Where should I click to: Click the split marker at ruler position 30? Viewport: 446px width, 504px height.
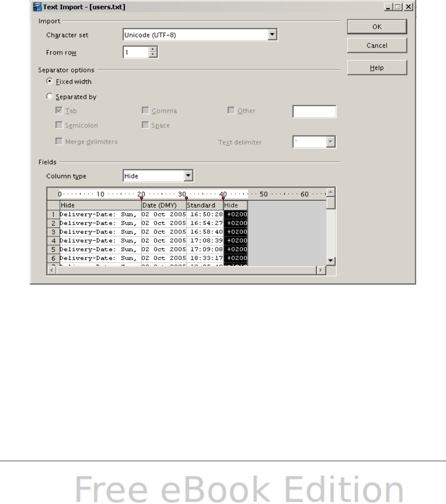187,198
